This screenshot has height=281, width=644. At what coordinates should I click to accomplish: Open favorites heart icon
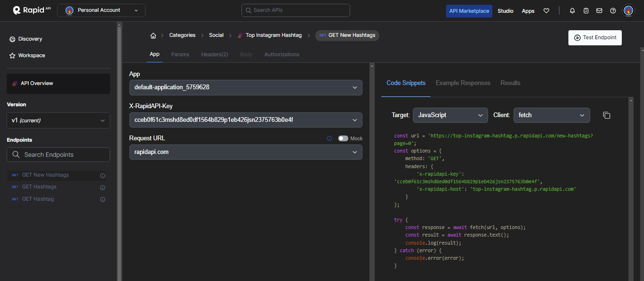click(x=546, y=11)
